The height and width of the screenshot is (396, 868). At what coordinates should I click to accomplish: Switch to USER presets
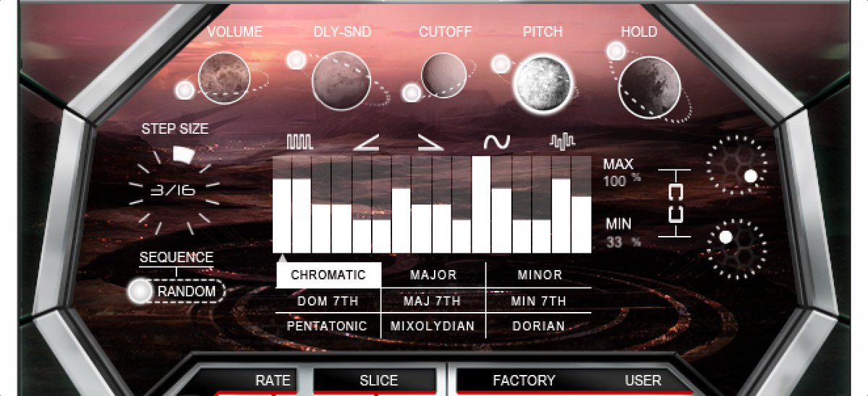pos(642,381)
